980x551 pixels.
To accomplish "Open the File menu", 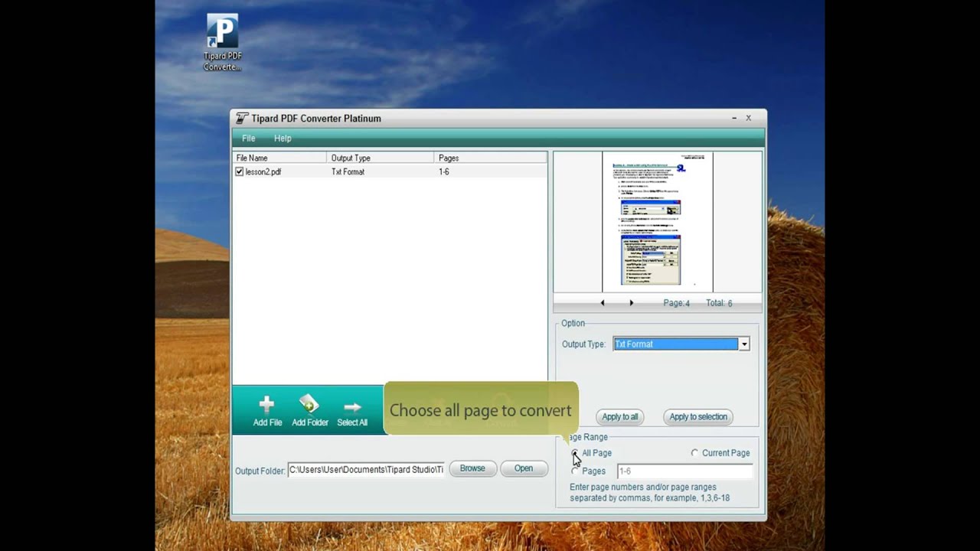I will [249, 139].
